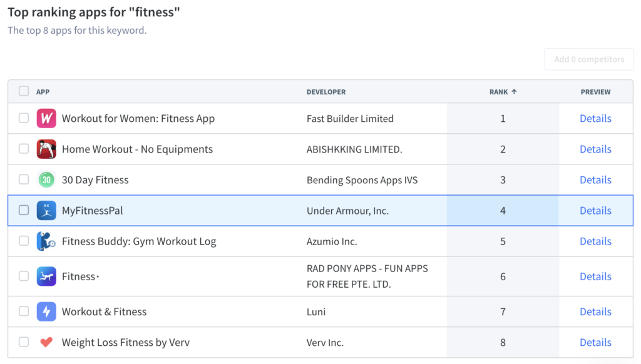Click developer Luni
The height and width of the screenshot is (364, 641).
tap(316, 311)
